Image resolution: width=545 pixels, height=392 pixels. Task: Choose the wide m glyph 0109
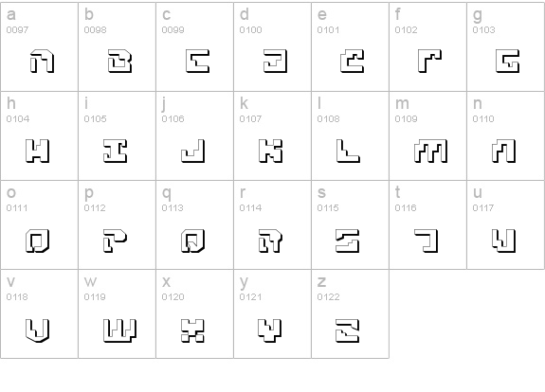[430, 151]
